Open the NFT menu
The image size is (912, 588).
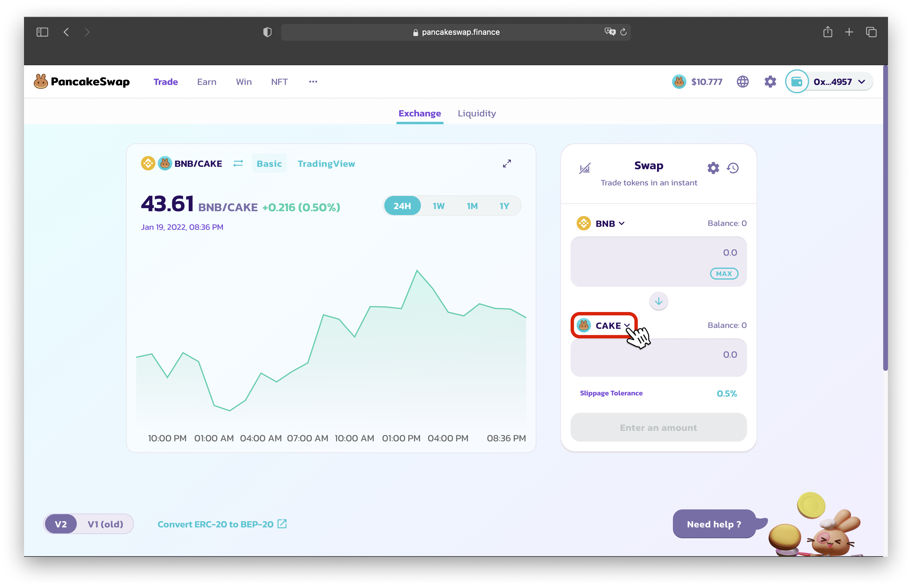coord(279,82)
